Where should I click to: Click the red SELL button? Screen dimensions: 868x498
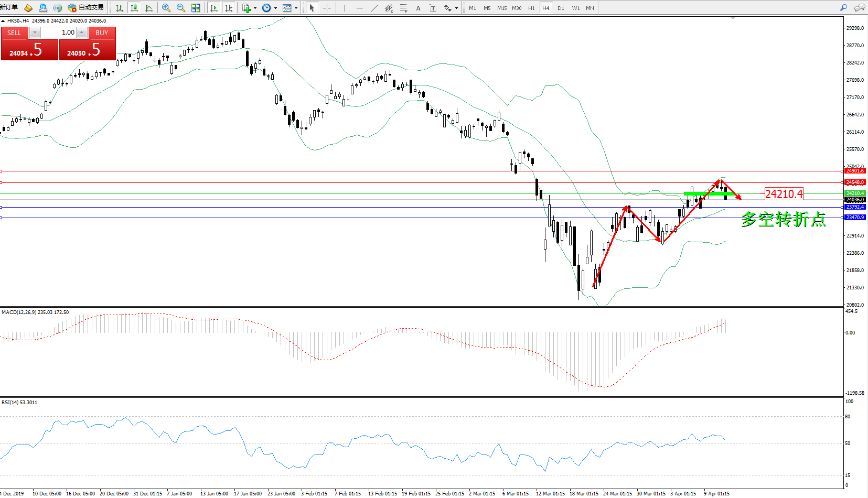click(x=14, y=33)
